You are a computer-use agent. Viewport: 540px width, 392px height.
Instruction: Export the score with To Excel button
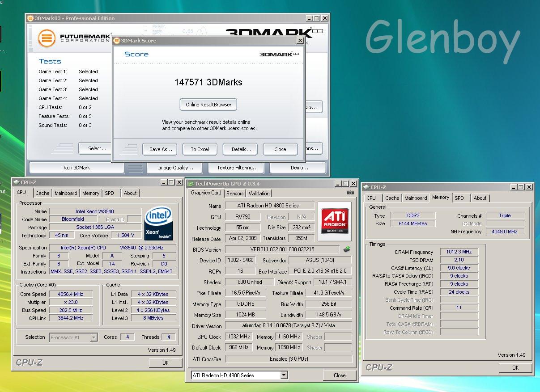(x=200, y=149)
